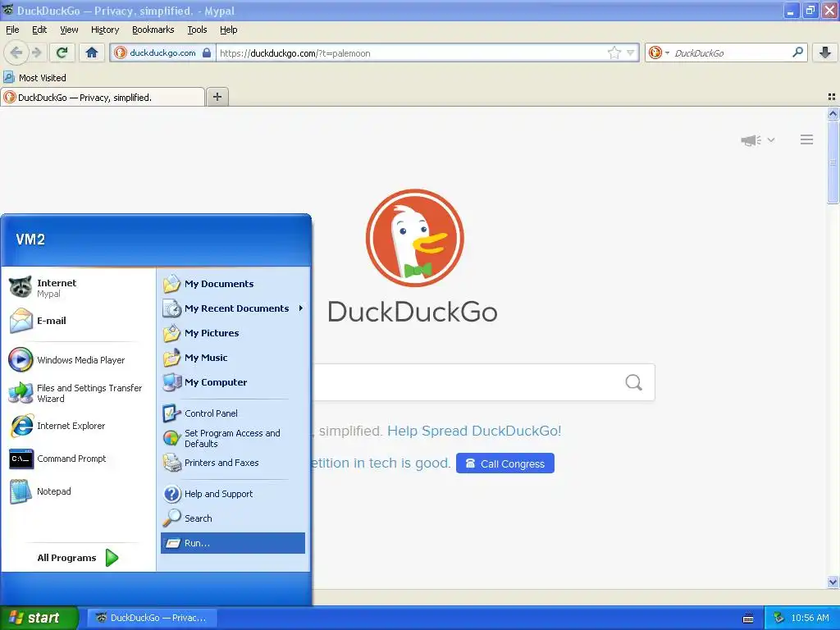
Task: Open the Tools menu
Action: pyautogui.click(x=197, y=30)
